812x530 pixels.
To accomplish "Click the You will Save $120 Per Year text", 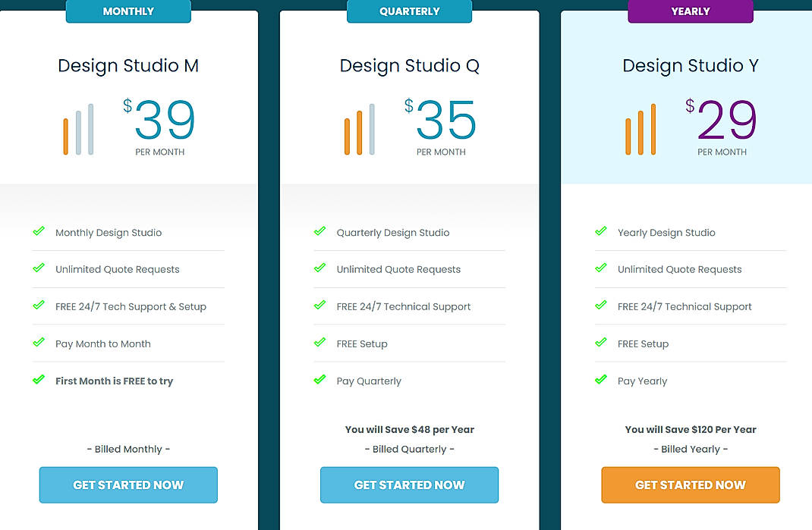I will 690,429.
